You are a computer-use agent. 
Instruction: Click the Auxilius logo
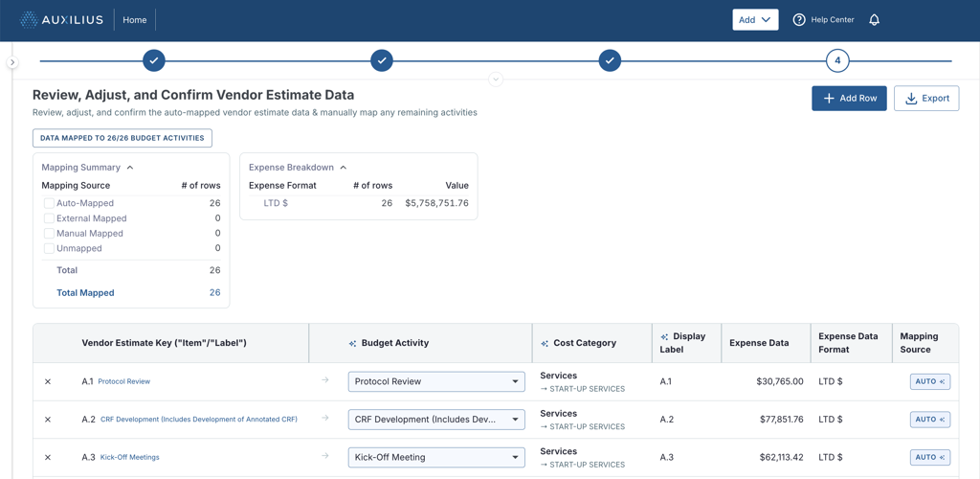(x=61, y=20)
